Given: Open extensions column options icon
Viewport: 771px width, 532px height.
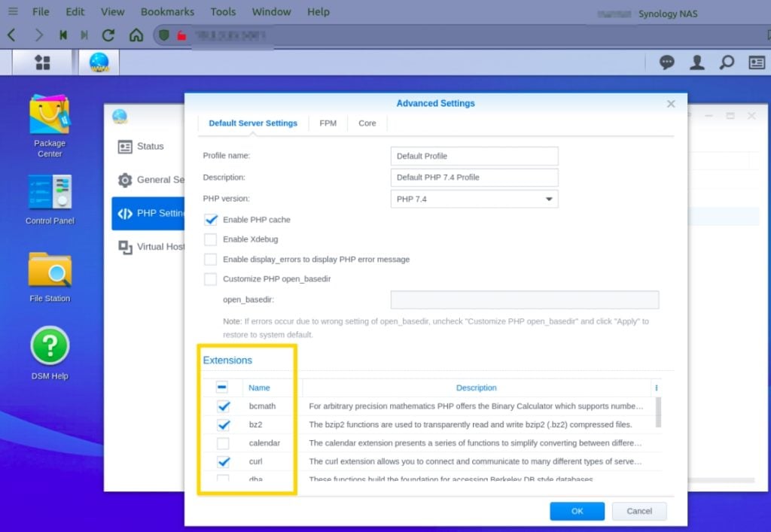Looking at the screenshot, I should pyautogui.click(x=656, y=388).
